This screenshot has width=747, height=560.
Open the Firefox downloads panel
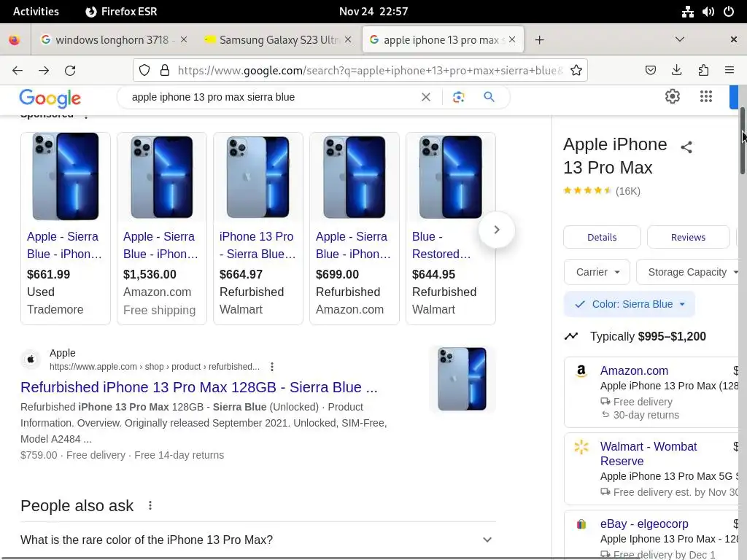pos(676,71)
